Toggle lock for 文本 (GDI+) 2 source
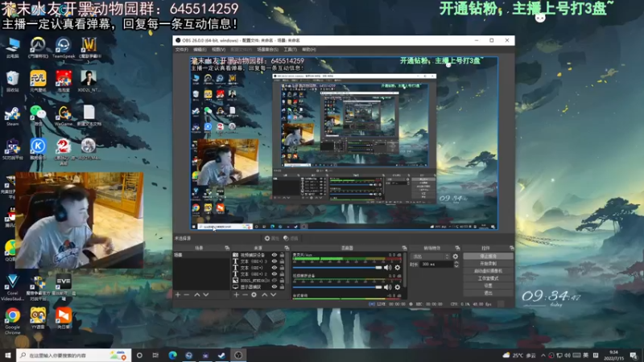The image size is (644, 362). pyautogui.click(x=282, y=274)
